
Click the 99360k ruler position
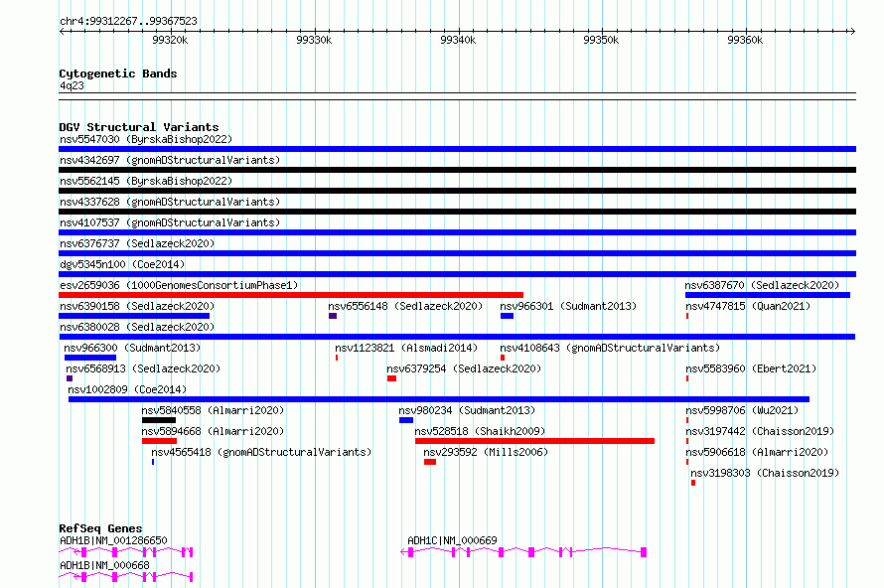pos(745,40)
